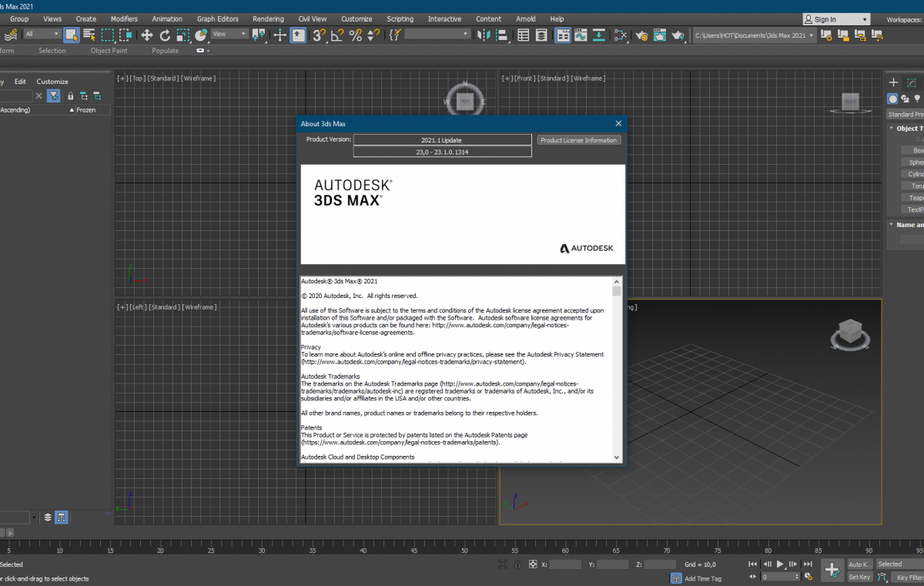Select the Select Object tool
Screen dimensions: 924x586
[x=72, y=35]
